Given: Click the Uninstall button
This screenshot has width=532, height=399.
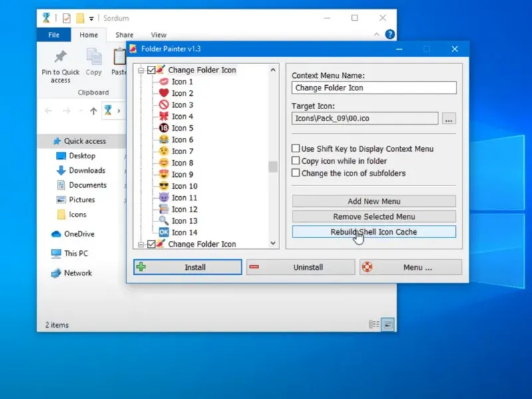Looking at the screenshot, I should (x=301, y=267).
